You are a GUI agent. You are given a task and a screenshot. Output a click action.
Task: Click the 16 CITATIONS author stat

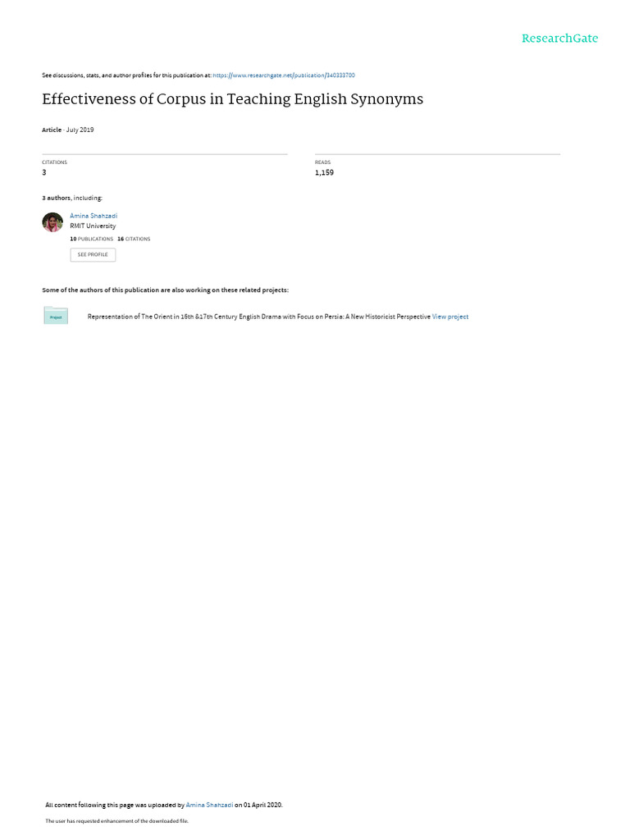pyautogui.click(x=134, y=239)
